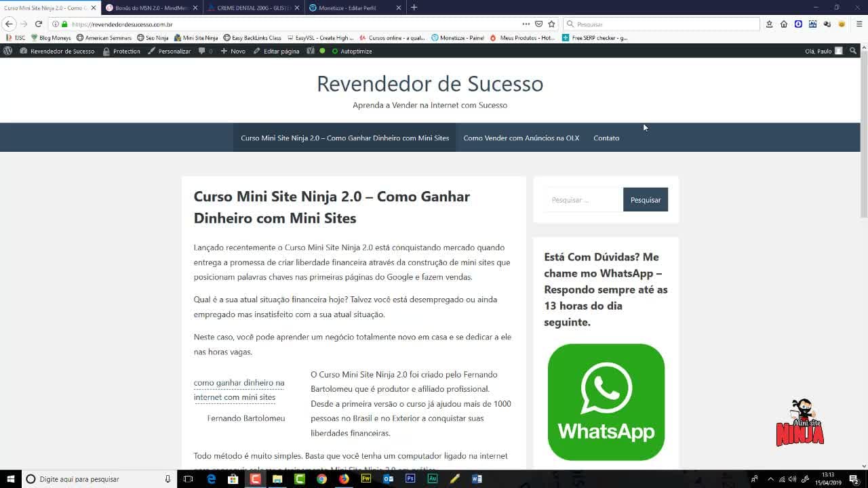This screenshot has width=868, height=488.
Task: Open the Protection admin bar item
Action: (x=121, y=51)
